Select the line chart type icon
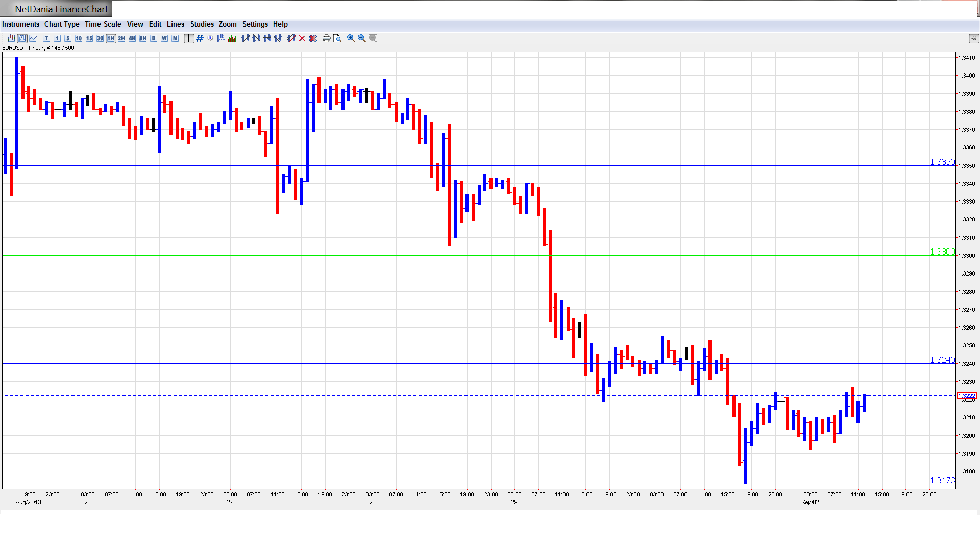Viewport: 980px width, 551px height. tap(33, 38)
